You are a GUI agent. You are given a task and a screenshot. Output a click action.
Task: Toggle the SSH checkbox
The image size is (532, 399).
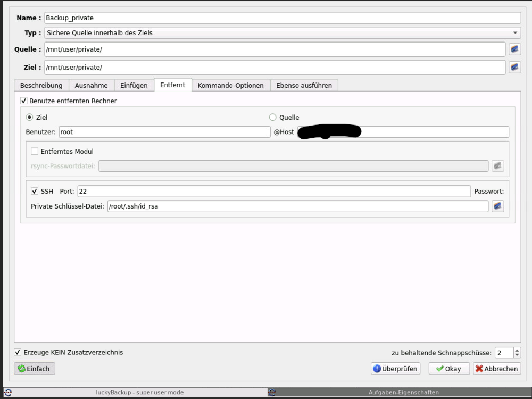(35, 191)
